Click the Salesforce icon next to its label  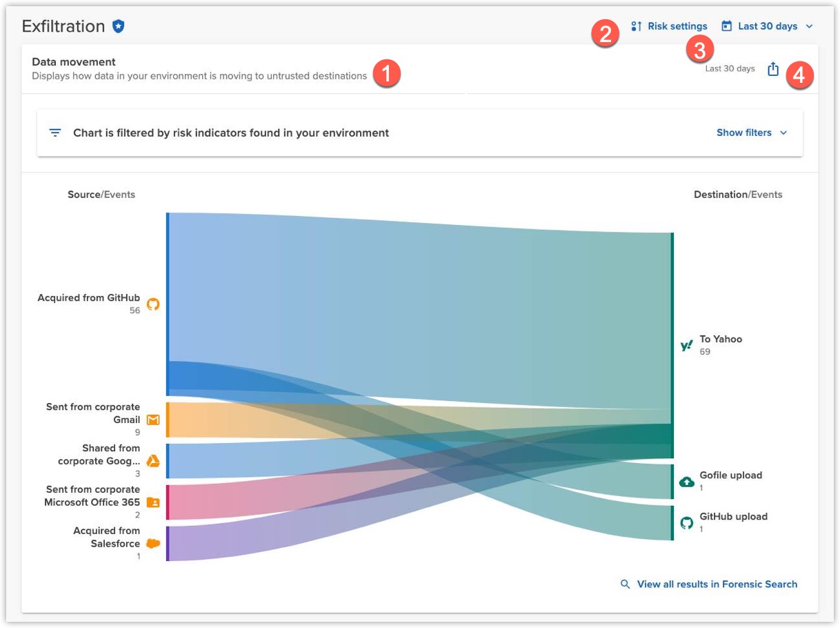pos(153,543)
